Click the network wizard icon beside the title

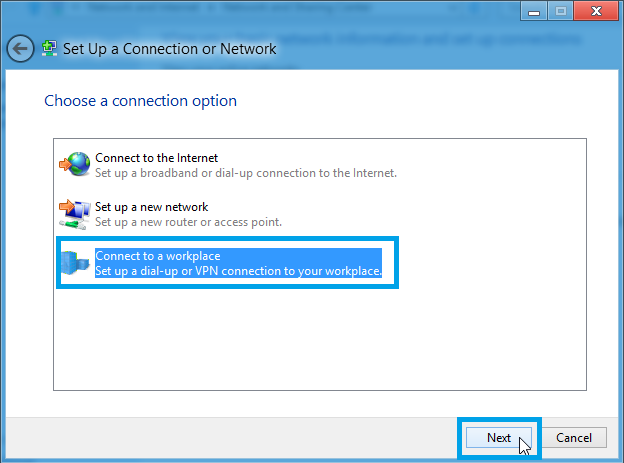pyautogui.click(x=49, y=49)
